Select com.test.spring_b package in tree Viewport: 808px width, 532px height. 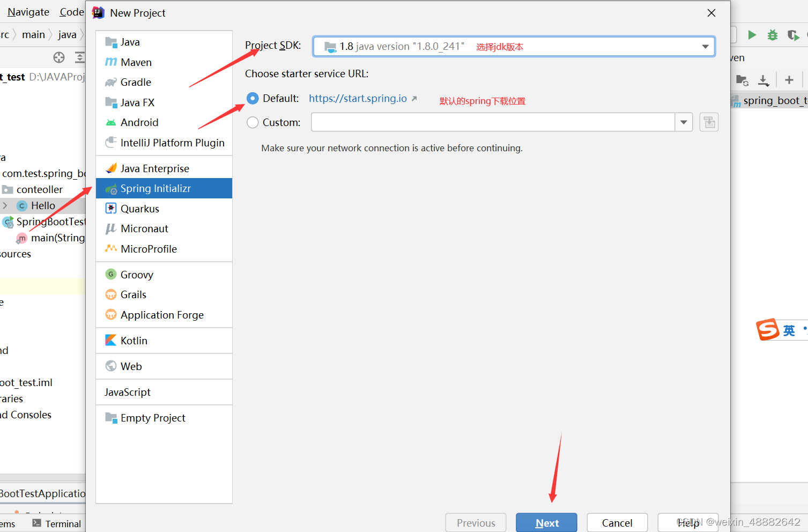(x=43, y=173)
